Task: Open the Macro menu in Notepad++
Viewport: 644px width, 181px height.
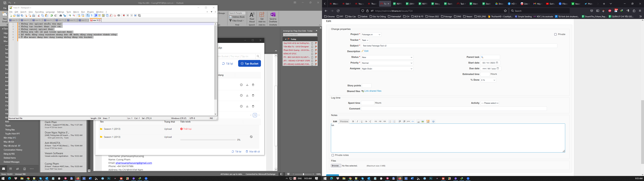Action: click(76, 12)
